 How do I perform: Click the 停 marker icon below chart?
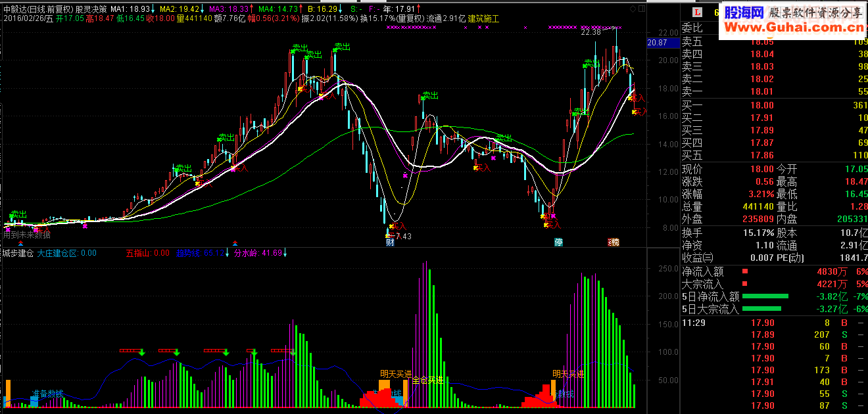(x=558, y=242)
